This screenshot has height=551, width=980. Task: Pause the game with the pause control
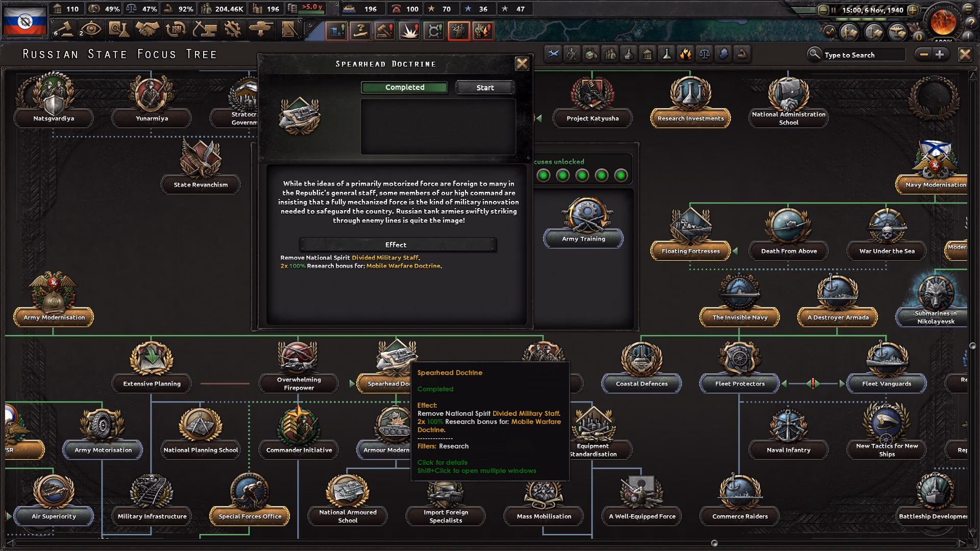834,10
